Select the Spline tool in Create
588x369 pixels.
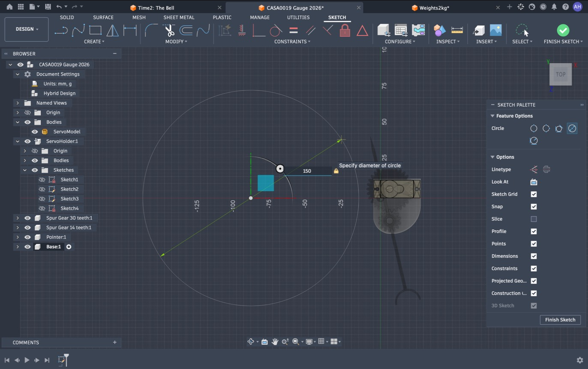click(x=78, y=30)
